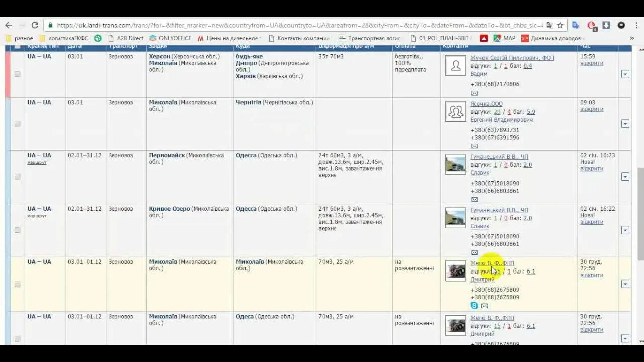Viewport: 644px width, 362px height.
Task: Open 'Динамика доходов' bookmark
Action: [551, 38]
